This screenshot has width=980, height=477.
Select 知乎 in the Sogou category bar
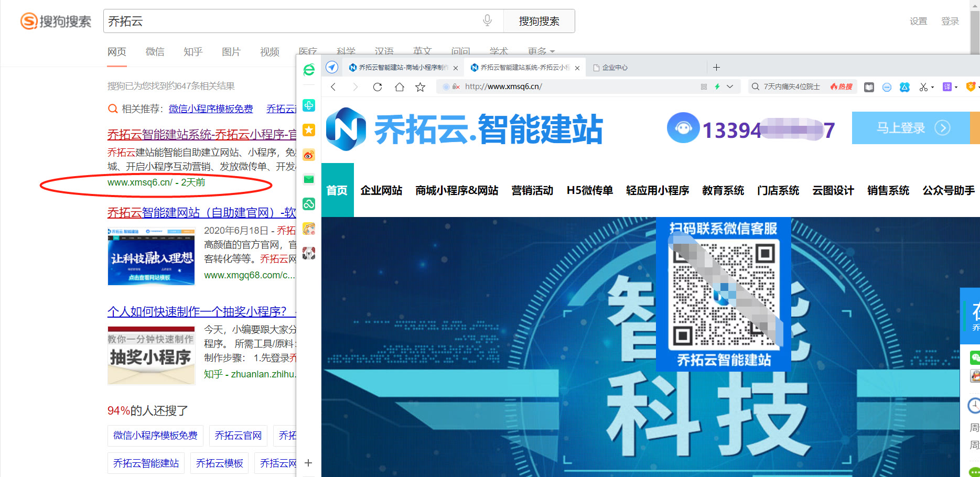(192, 51)
